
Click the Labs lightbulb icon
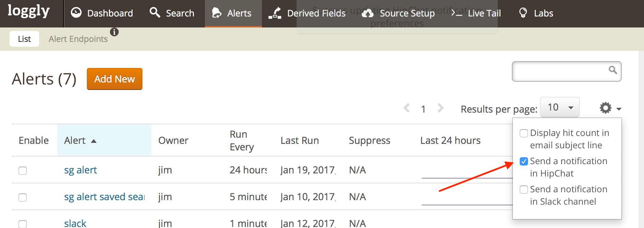(523, 13)
